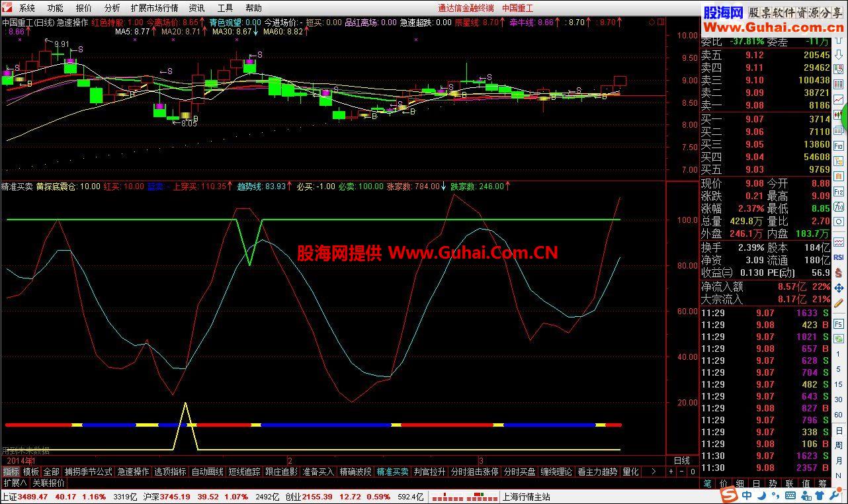Switch to 逃顶指标 indicator tab

click(x=171, y=472)
